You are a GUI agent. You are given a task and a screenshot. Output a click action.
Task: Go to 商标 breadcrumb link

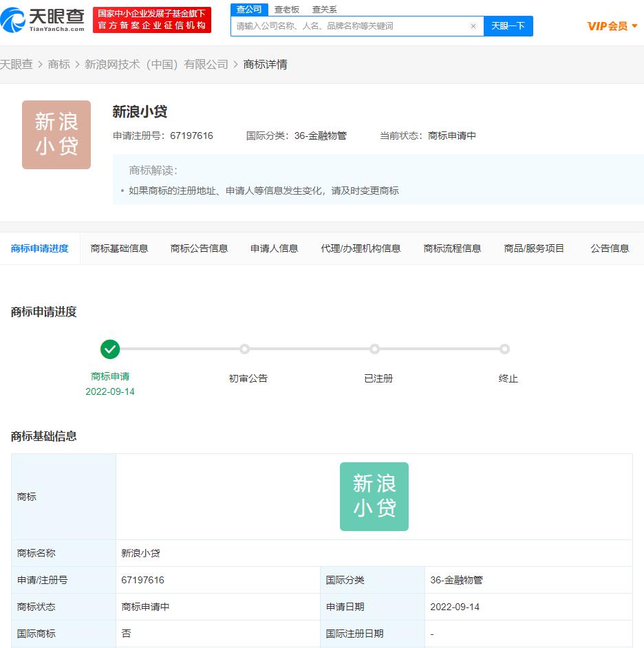click(58, 65)
